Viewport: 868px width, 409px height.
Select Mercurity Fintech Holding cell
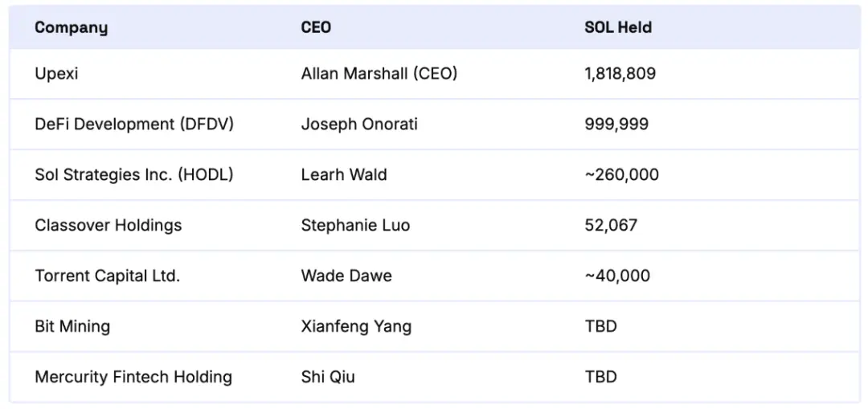pyautogui.click(x=133, y=377)
